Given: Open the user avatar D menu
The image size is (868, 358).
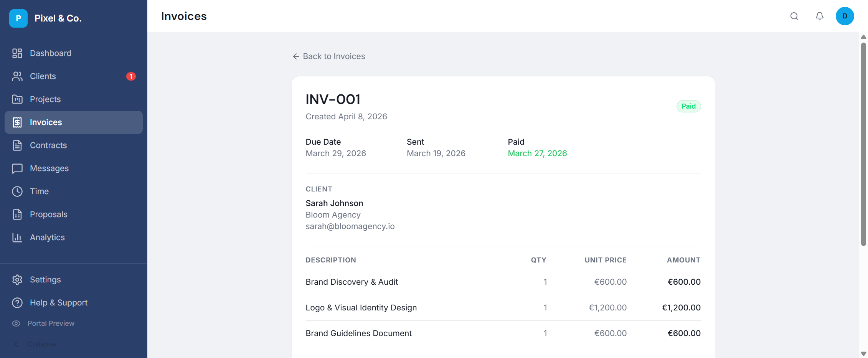Looking at the screenshot, I should pos(845,16).
